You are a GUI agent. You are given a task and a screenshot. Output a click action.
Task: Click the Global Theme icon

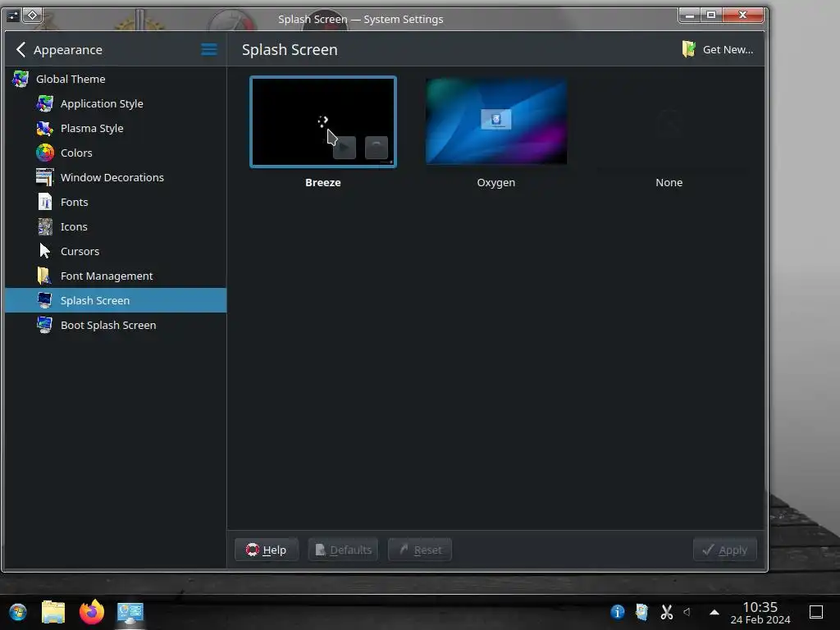[21, 79]
